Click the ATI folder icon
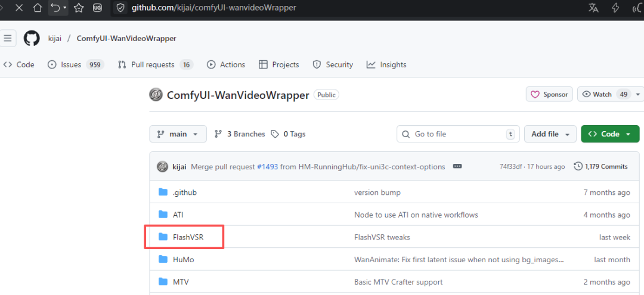The width and height of the screenshot is (644, 295). coord(163,215)
